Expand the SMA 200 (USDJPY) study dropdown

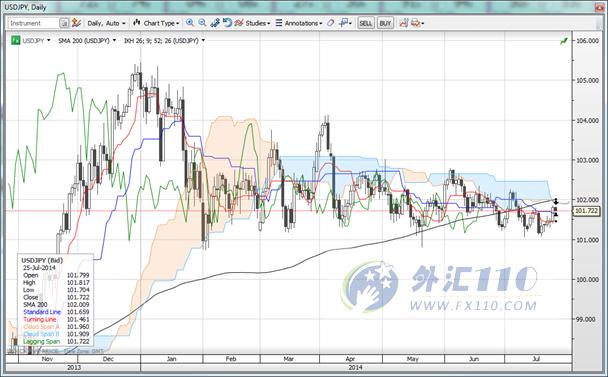(87, 41)
